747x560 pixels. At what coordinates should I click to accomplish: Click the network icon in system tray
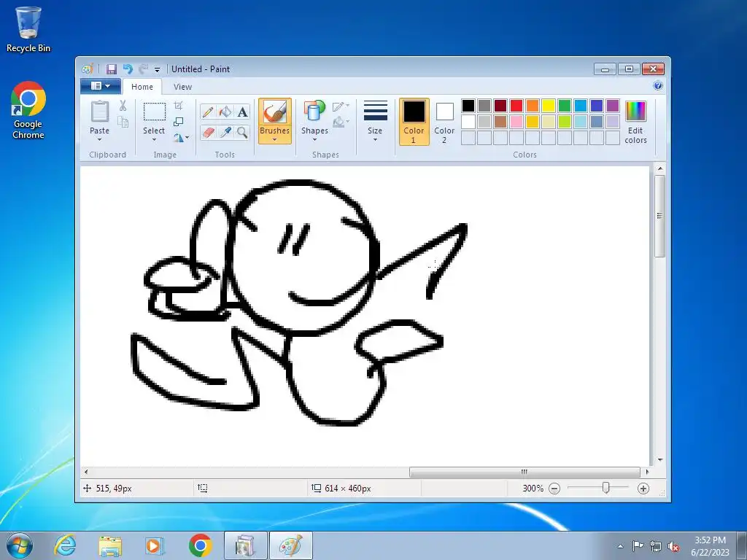[656, 547]
